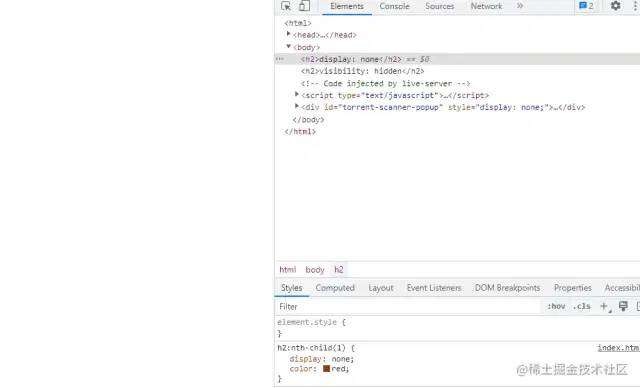This screenshot has width=640, height=388.
Task: Open the index.html source link
Action: click(x=618, y=348)
